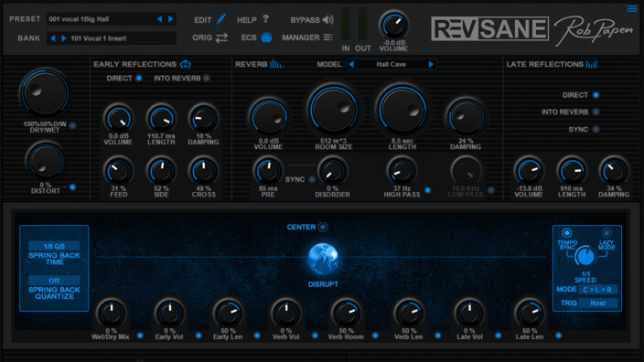Toggle the Dry/Wet lock LED
644x362 pixels.
pyautogui.click(x=72, y=125)
